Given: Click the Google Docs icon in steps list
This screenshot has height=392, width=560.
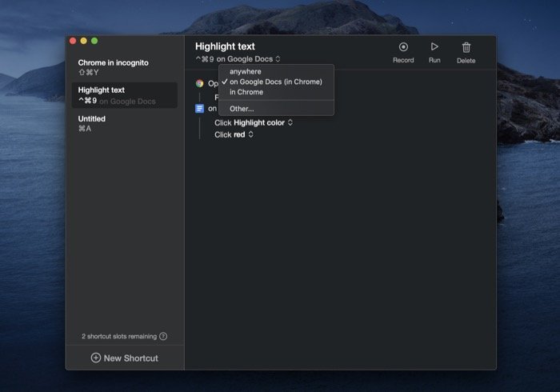Looking at the screenshot, I should pos(200,108).
